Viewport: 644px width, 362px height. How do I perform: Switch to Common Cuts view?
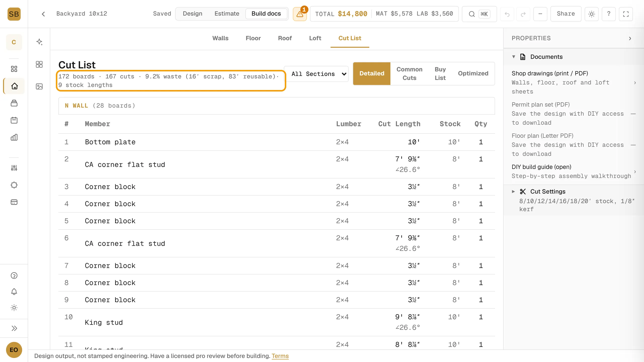pos(409,74)
